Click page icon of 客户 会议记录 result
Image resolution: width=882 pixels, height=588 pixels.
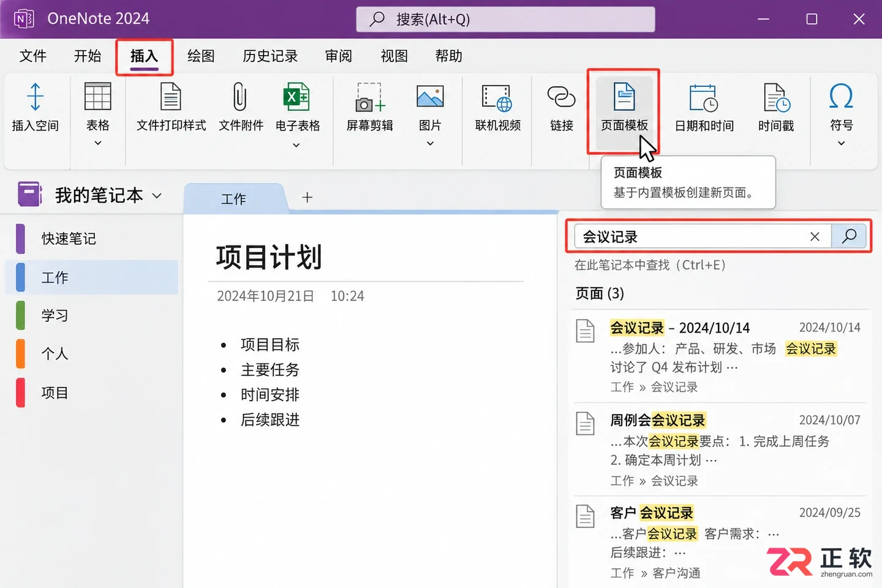coord(585,516)
